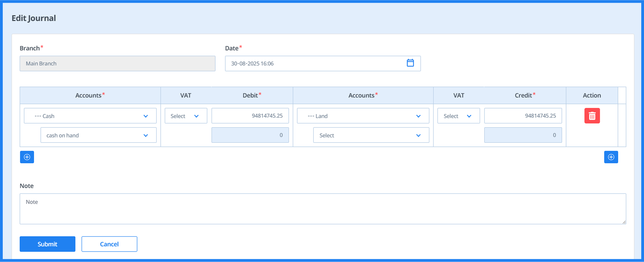
Task: Expand the Land credit account dropdown
Action: tap(363, 116)
